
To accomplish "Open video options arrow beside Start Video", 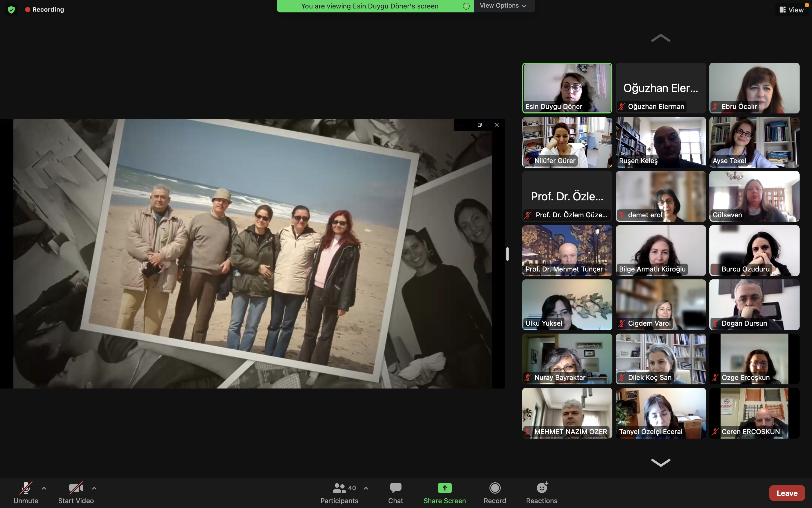I will [94, 488].
